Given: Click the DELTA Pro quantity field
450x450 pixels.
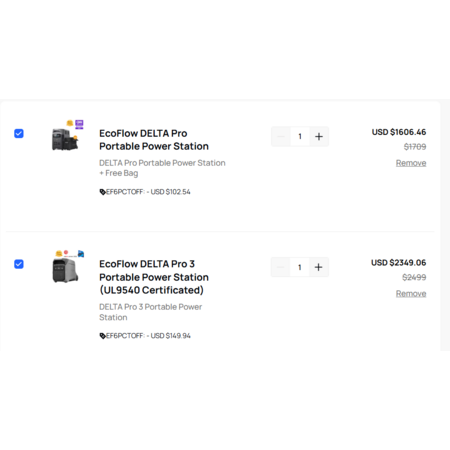Looking at the screenshot, I should [300, 136].
